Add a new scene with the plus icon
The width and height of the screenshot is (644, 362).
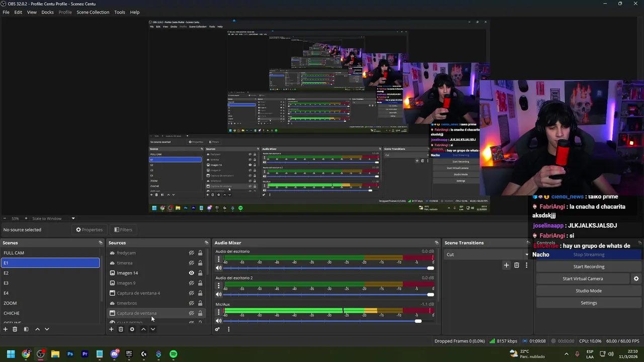pos(6,329)
